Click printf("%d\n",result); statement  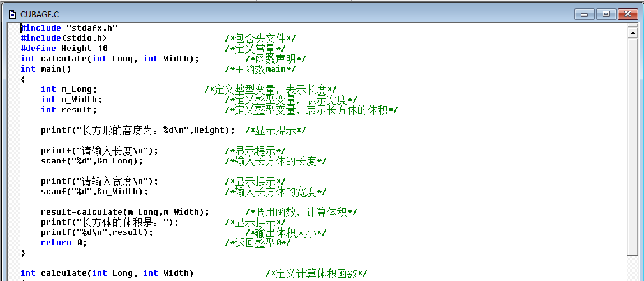coord(97,232)
